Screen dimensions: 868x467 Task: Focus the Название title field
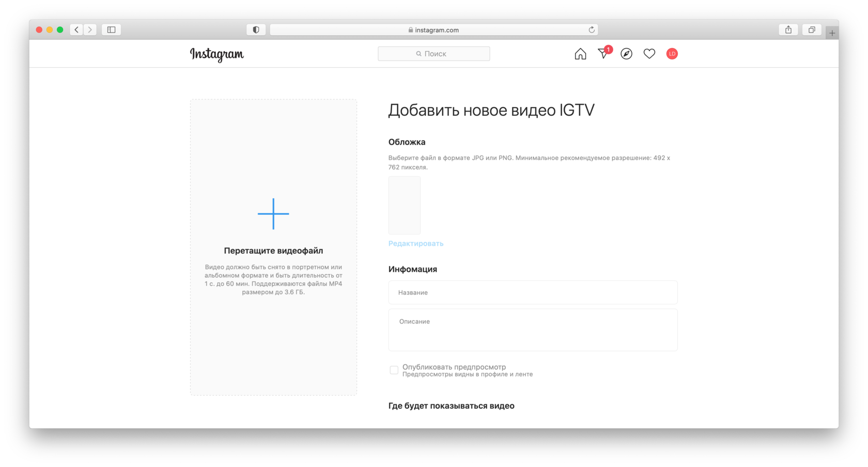533,292
